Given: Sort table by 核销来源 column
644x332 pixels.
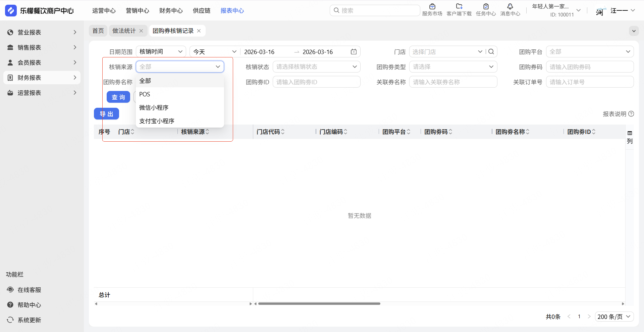Looking at the screenshot, I should [207, 132].
